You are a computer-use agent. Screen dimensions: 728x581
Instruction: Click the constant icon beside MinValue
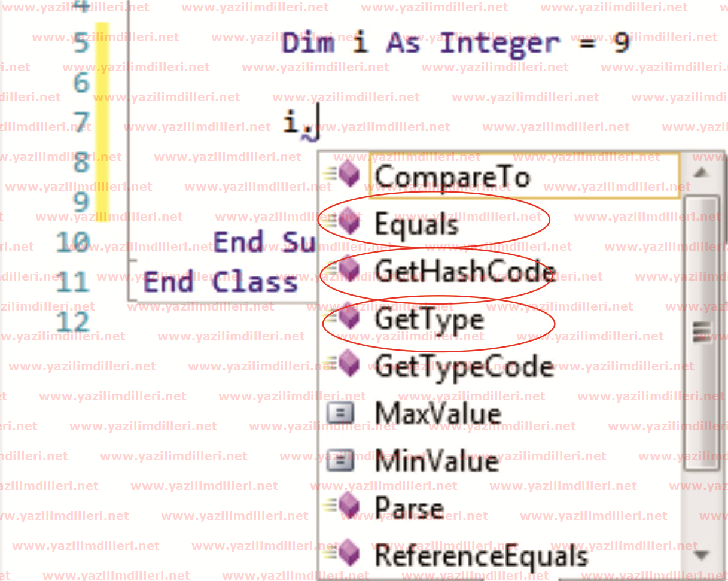pyautogui.click(x=341, y=461)
